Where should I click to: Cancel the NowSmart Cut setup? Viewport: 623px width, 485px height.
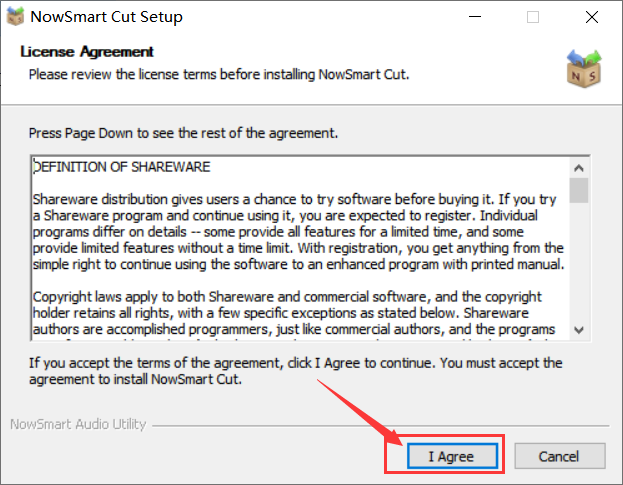559,456
